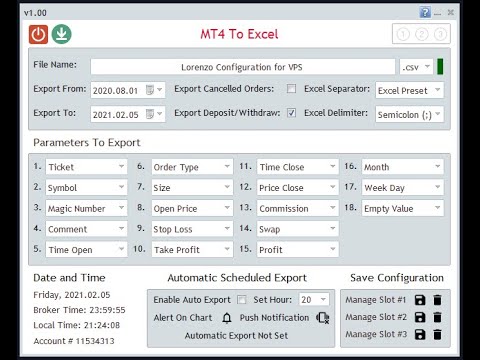Click the MT4 To Excel title
Viewport: 480px width, 360px height.
pos(239,34)
